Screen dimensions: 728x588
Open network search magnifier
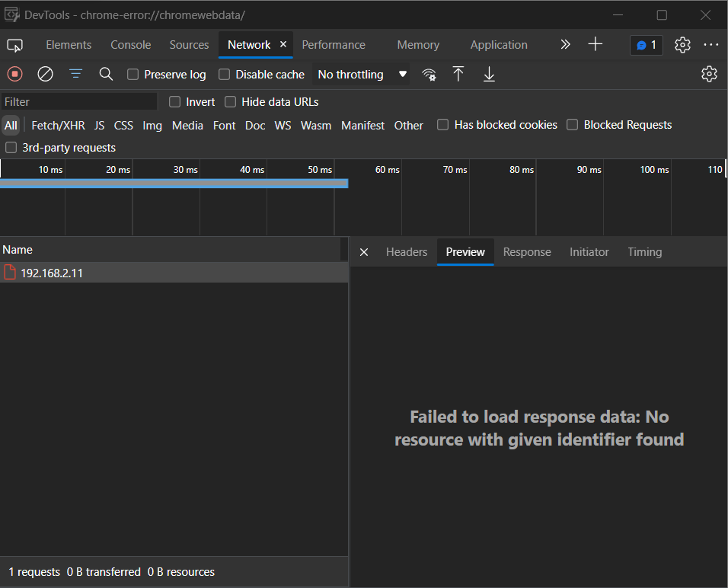tap(106, 74)
